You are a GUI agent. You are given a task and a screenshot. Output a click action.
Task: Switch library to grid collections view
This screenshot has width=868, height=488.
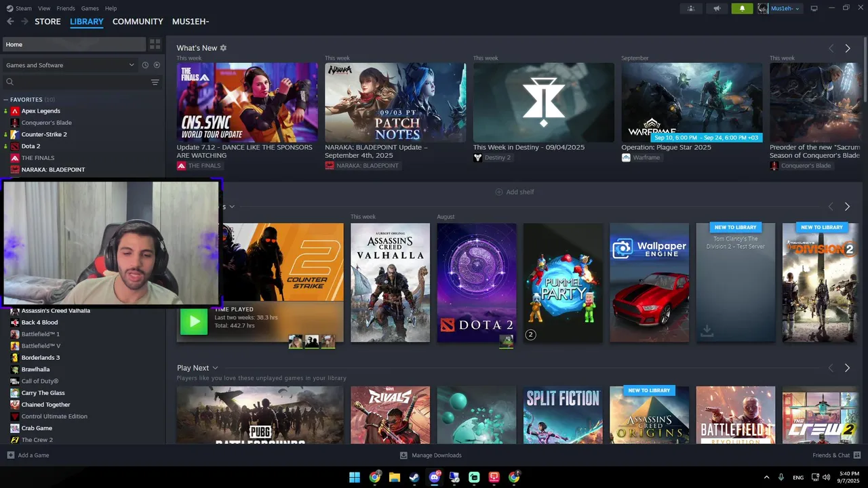pos(155,44)
